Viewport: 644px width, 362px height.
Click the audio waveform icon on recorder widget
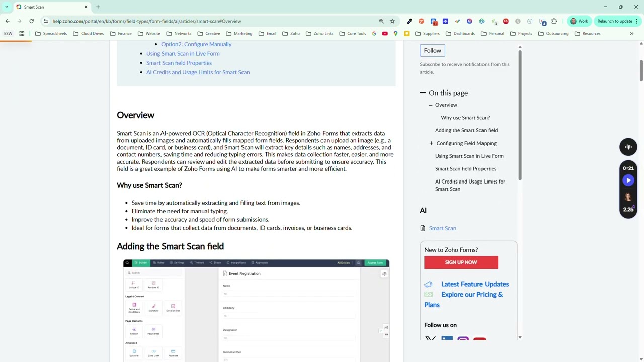628,147
